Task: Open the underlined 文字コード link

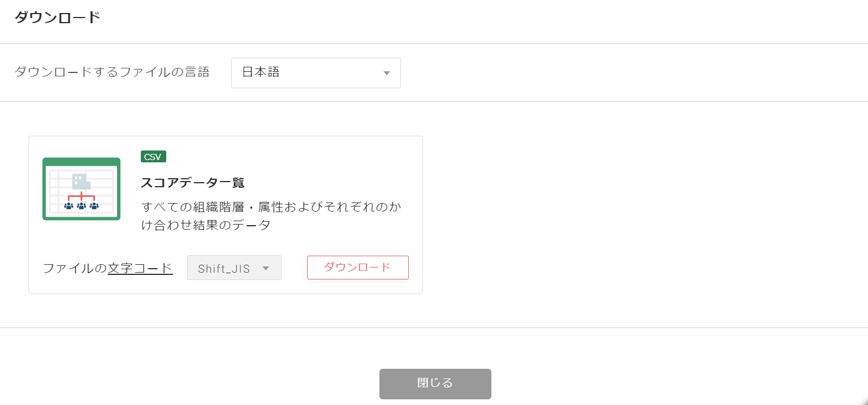Action: (140, 268)
